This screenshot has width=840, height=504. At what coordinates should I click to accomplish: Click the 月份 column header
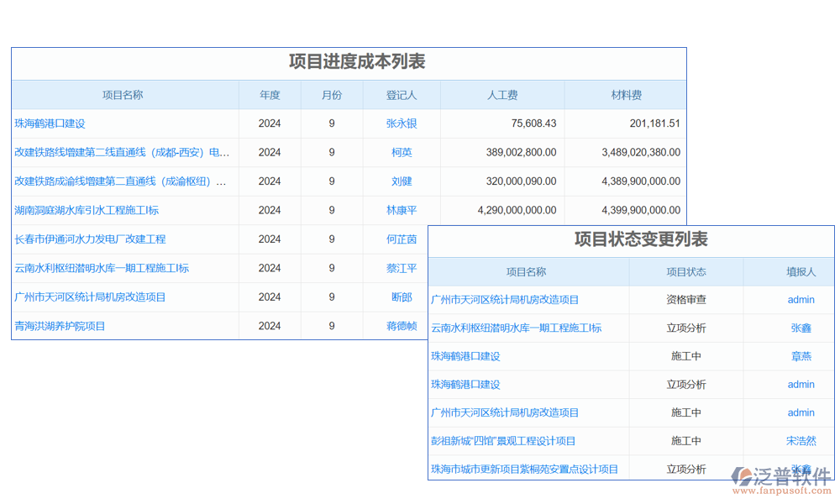332,95
